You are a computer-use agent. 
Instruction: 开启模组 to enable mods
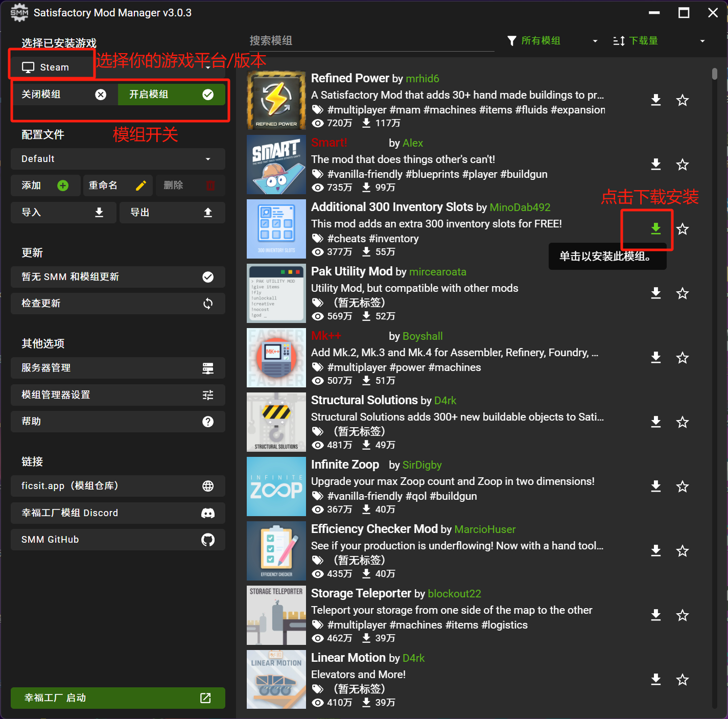[x=172, y=94]
